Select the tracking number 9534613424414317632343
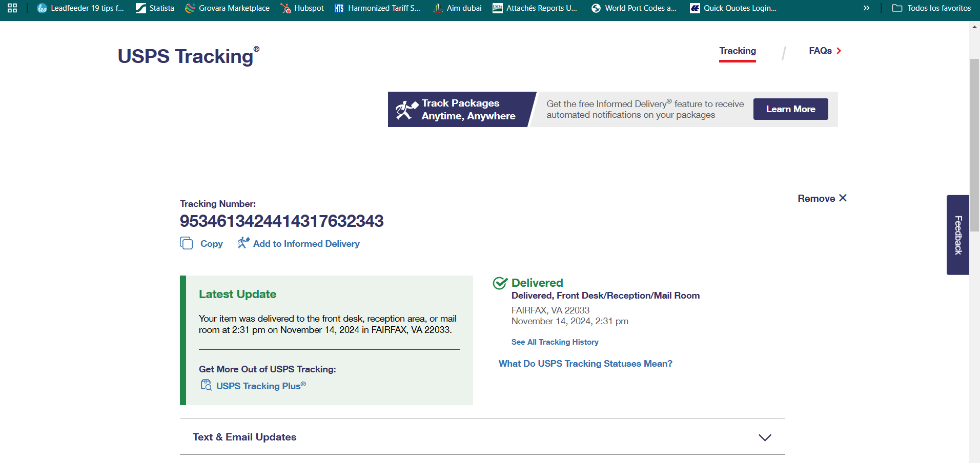980x463 pixels. pyautogui.click(x=281, y=221)
